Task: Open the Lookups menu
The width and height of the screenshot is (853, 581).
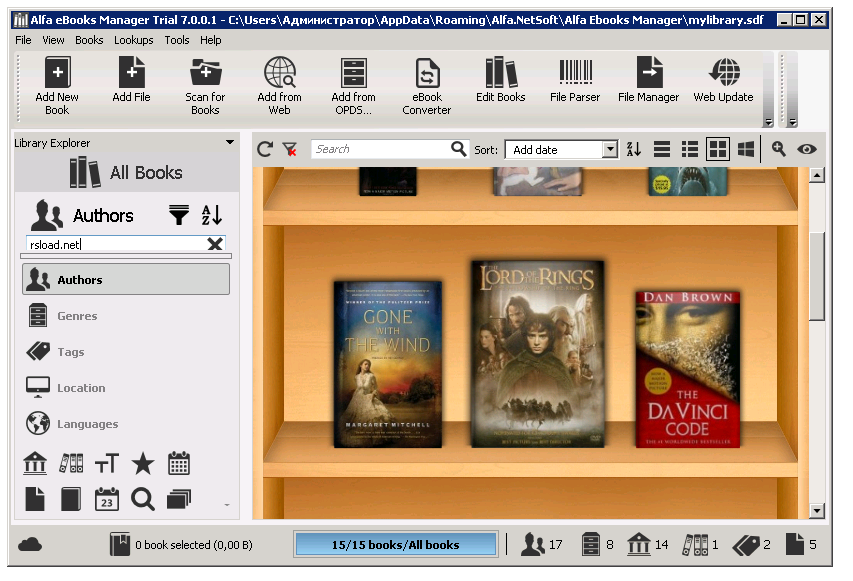Action: click(133, 40)
